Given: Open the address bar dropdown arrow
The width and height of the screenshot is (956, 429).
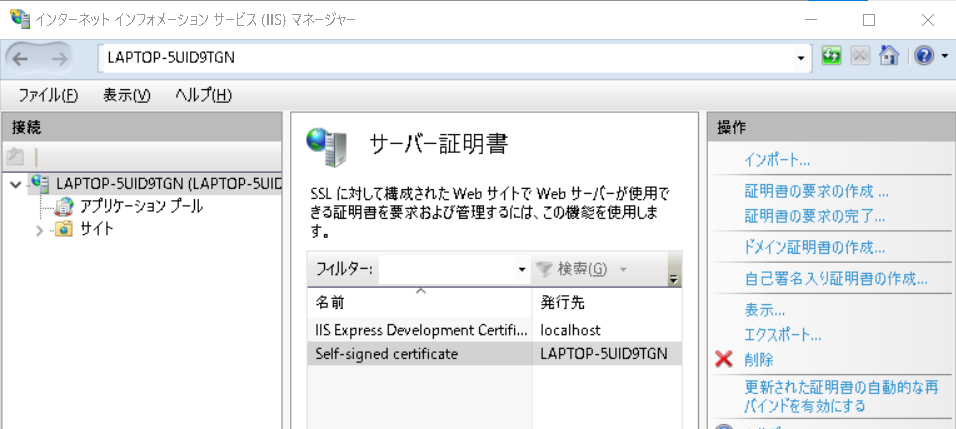Looking at the screenshot, I should 801,58.
